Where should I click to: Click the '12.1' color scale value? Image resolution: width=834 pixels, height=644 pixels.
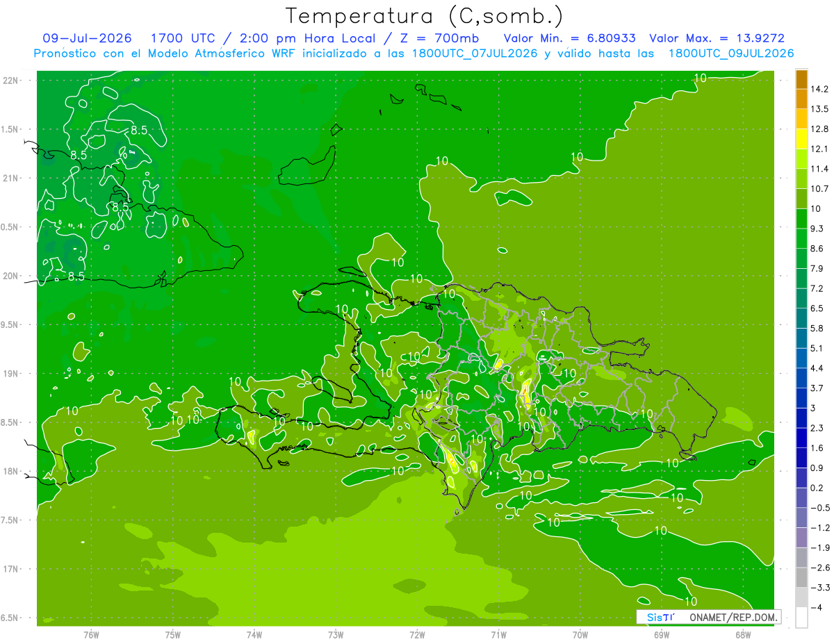pyautogui.click(x=819, y=149)
